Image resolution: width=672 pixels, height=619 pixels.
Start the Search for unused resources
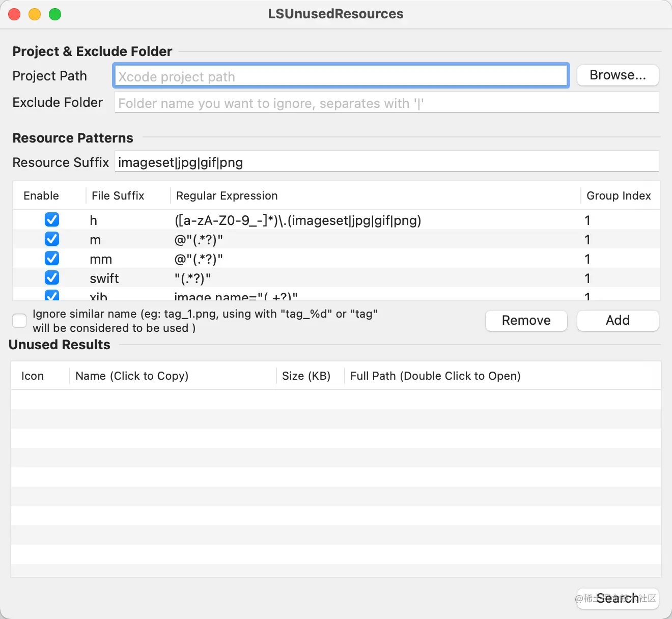click(618, 598)
